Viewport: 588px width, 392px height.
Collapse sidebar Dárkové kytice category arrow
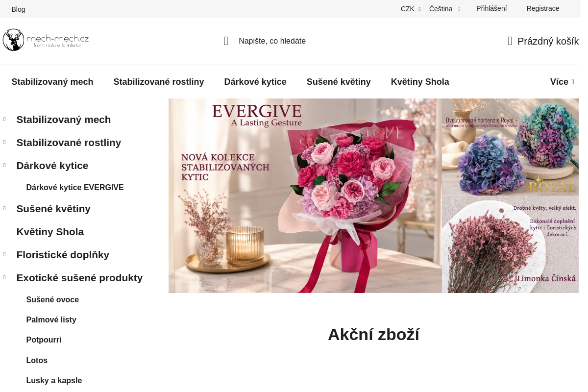(x=5, y=166)
